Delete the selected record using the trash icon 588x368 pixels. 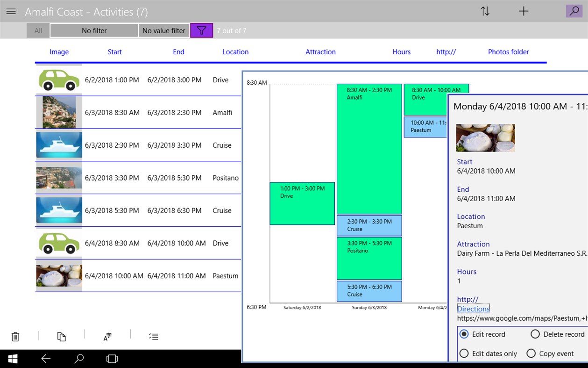click(15, 336)
